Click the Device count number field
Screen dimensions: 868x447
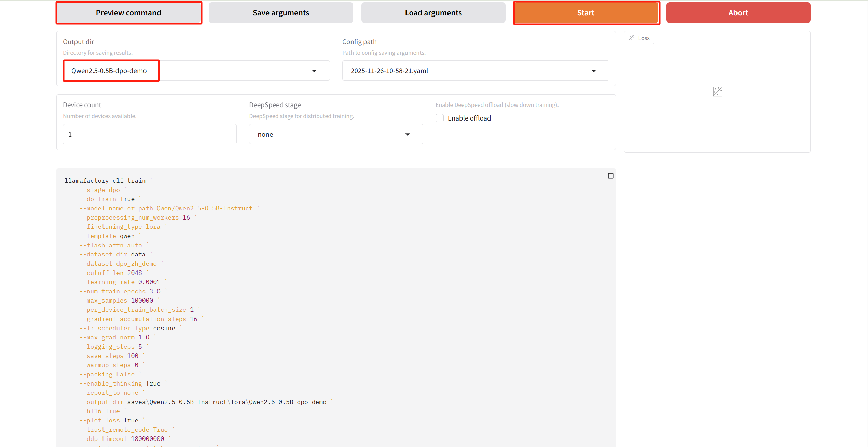click(150, 134)
